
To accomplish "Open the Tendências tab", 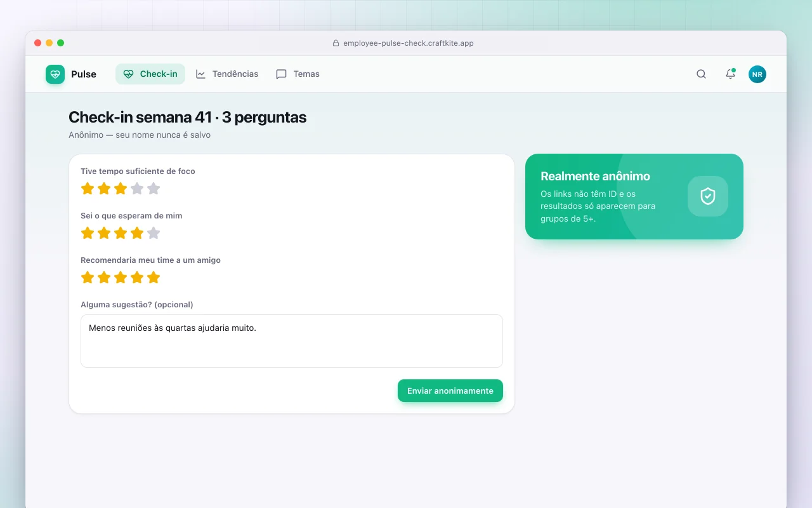I will coord(227,74).
